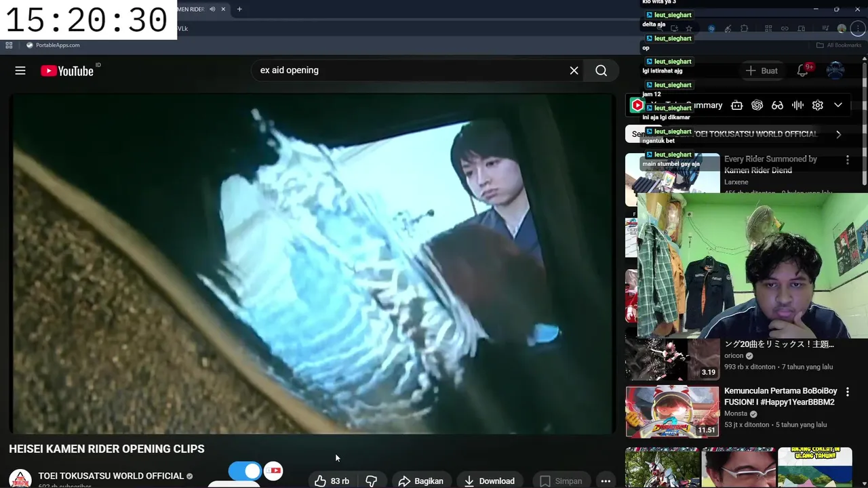Click the audio waveform icon in Summary bar
Image resolution: width=868 pixels, height=488 pixels.
pyautogui.click(x=798, y=105)
